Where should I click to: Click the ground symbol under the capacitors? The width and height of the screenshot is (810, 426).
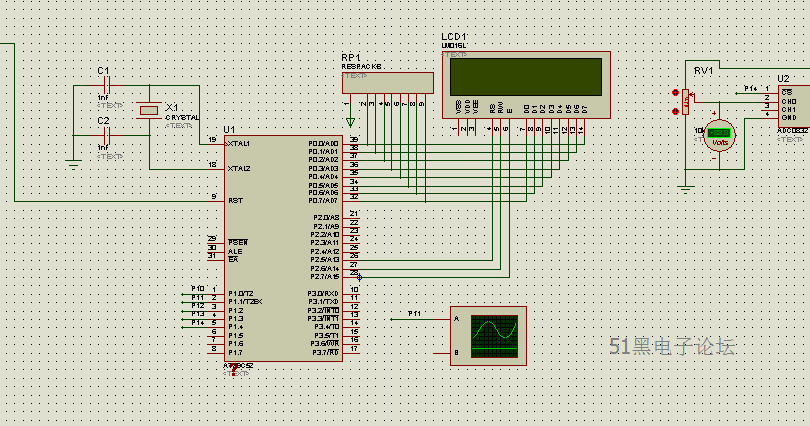[x=74, y=162]
